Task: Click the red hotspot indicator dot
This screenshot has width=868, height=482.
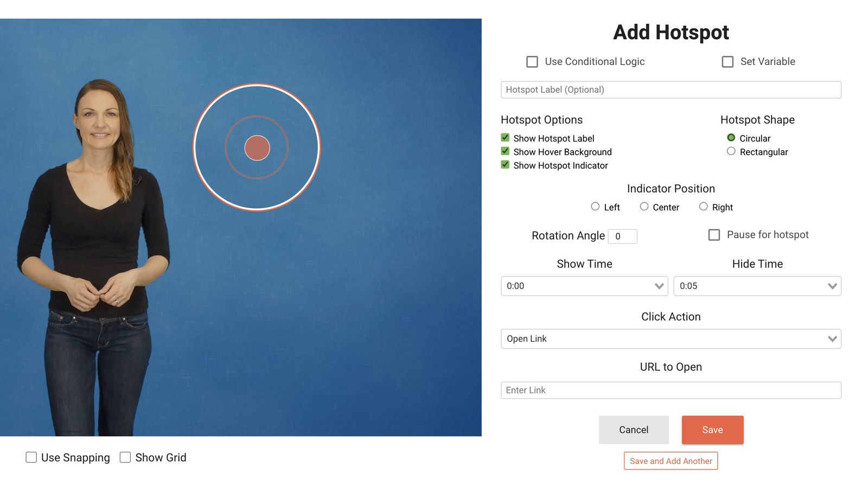Action: (257, 148)
